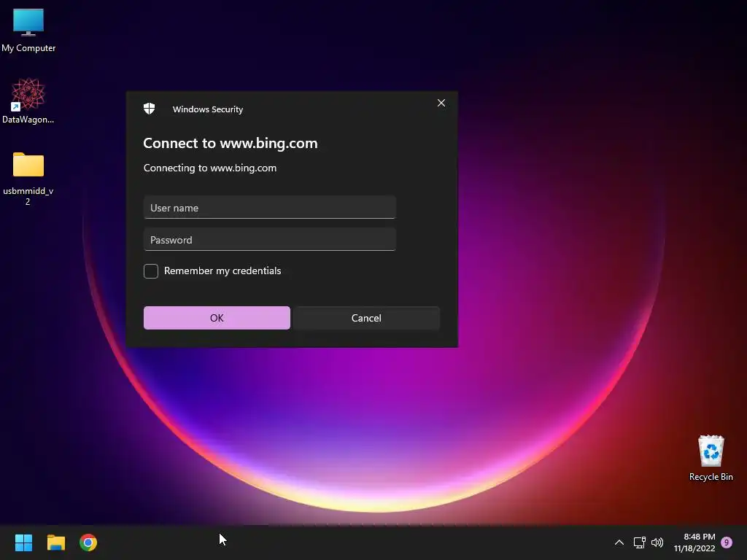Click the Windows Security shield icon

point(149,109)
